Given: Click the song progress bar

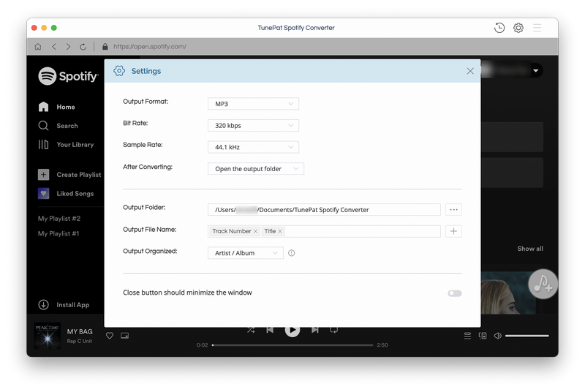Looking at the screenshot, I should (292, 345).
